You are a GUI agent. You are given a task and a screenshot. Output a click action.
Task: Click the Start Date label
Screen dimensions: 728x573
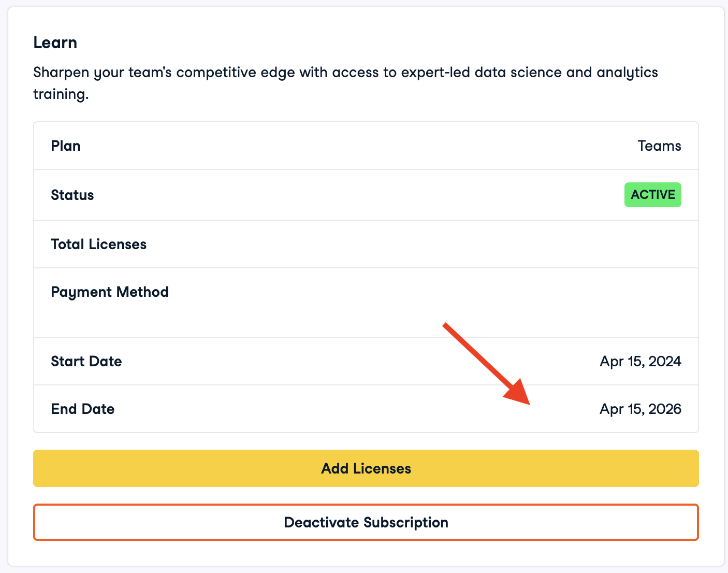pyautogui.click(x=86, y=362)
